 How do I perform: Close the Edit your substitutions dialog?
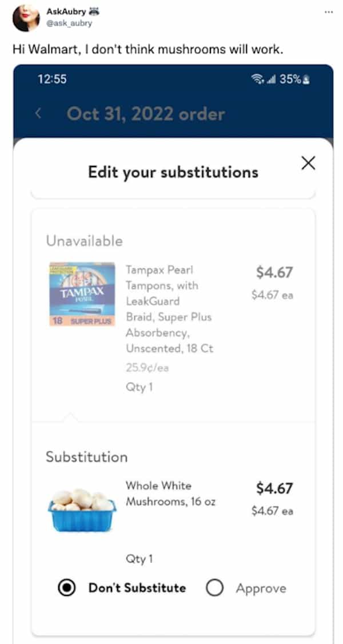[x=308, y=163]
